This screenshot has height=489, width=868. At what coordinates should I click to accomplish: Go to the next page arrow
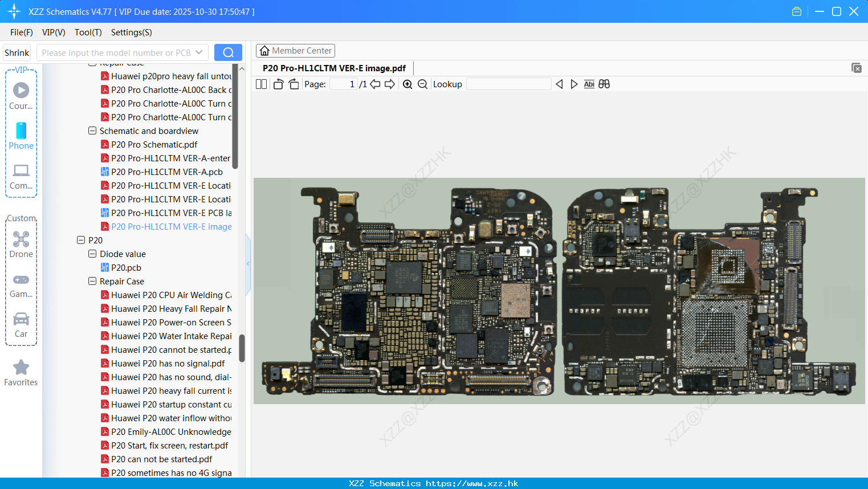[390, 84]
